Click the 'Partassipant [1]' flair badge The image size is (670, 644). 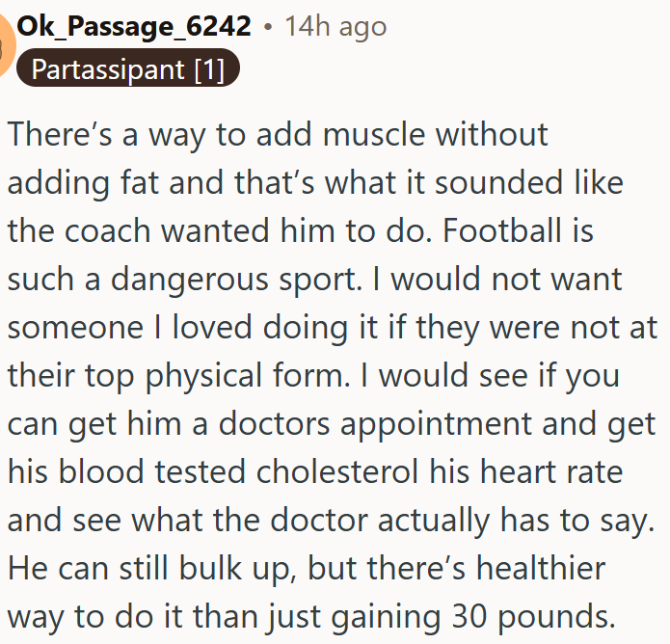(x=127, y=70)
